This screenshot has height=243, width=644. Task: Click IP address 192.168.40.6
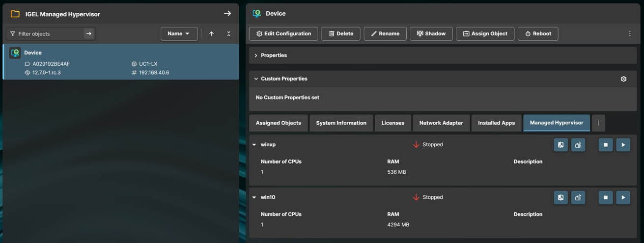pyautogui.click(x=154, y=73)
